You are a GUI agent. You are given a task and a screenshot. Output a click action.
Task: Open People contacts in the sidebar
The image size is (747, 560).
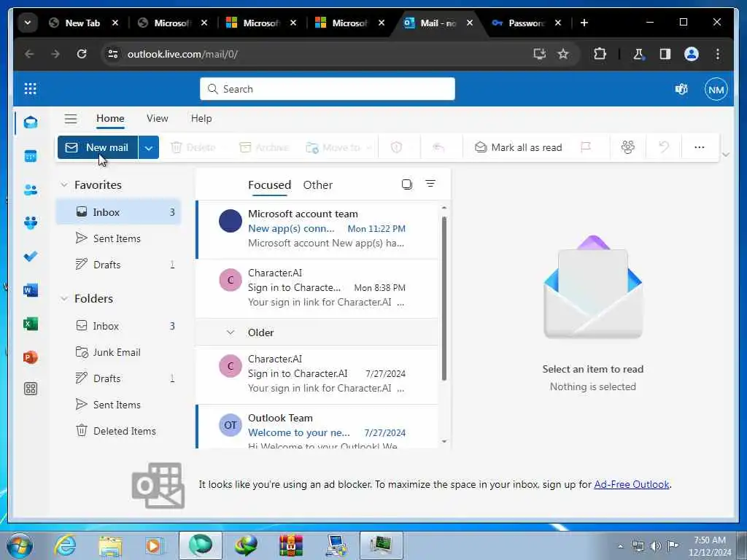31,190
